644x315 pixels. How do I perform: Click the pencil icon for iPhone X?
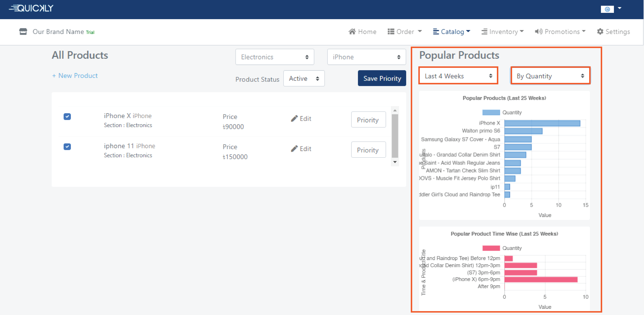(294, 119)
